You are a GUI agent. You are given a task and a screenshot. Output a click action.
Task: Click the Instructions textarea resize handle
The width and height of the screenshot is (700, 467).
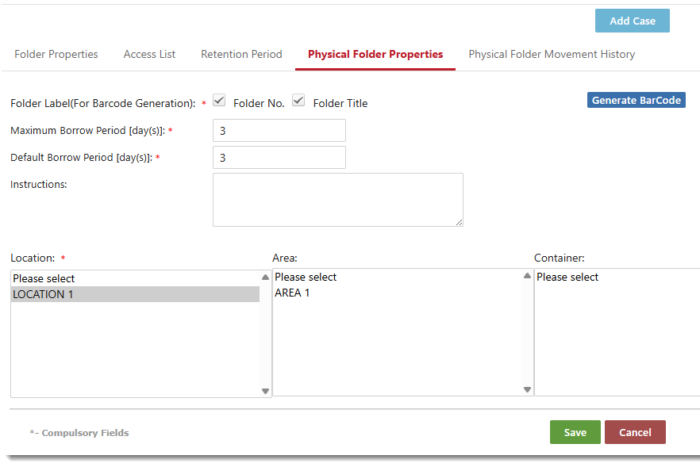[459, 222]
